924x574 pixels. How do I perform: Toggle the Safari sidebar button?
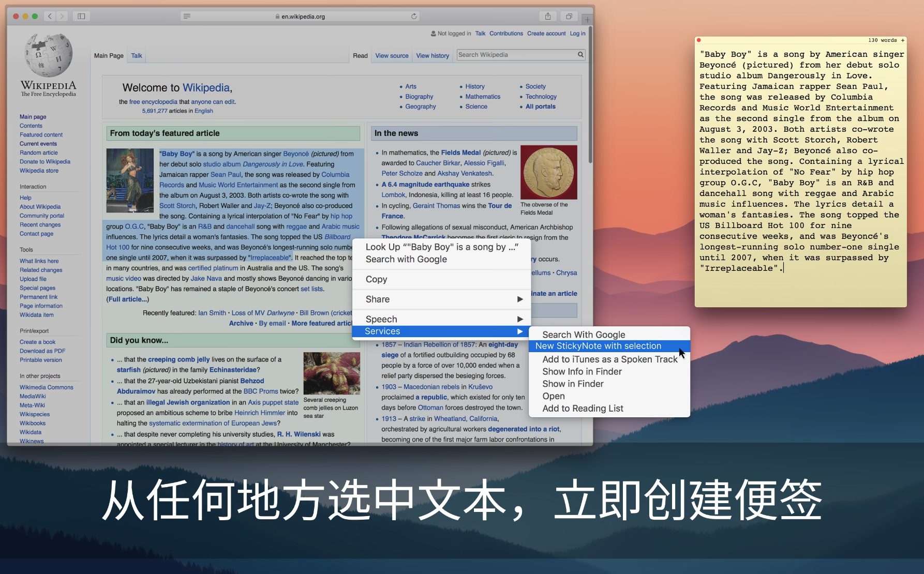click(x=81, y=17)
